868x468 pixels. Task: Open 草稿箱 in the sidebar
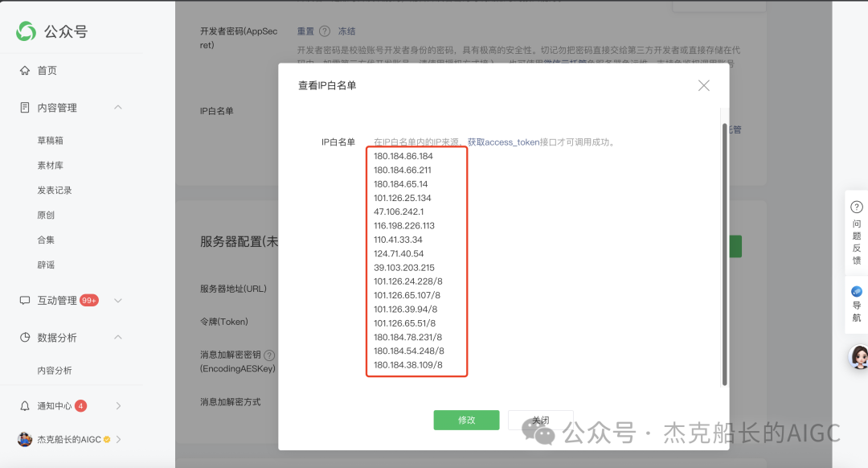tap(51, 141)
